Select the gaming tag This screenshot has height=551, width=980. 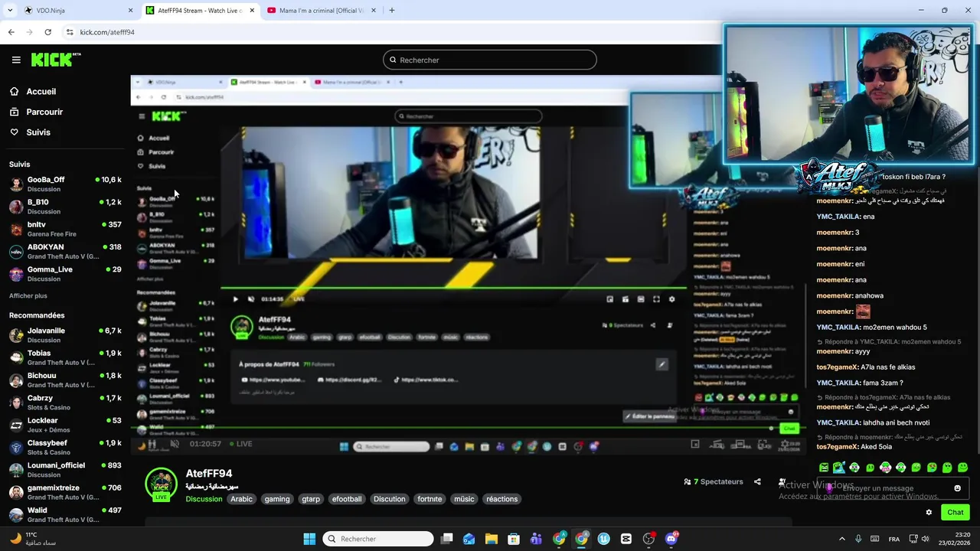pos(277,499)
